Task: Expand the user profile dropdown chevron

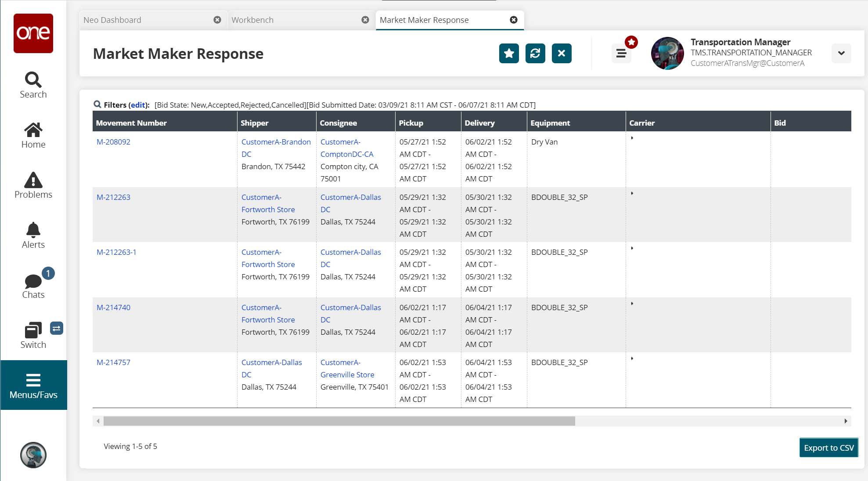Action: pyautogui.click(x=841, y=54)
